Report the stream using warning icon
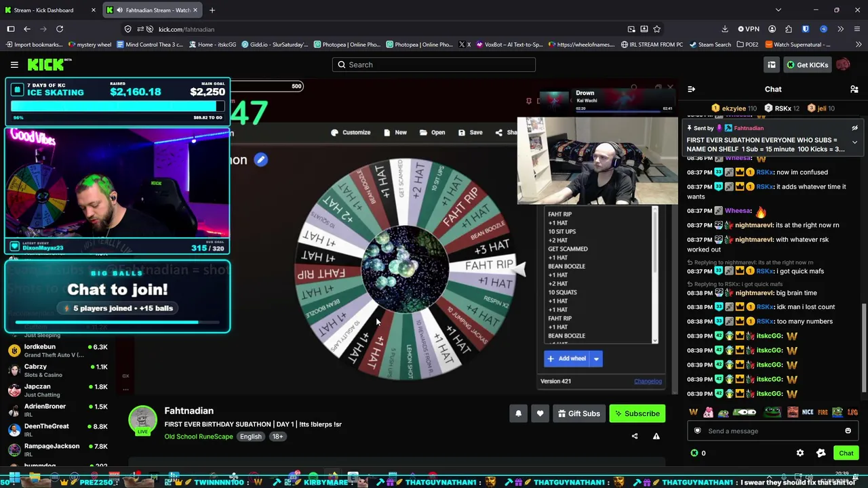The image size is (868, 488). (x=656, y=436)
